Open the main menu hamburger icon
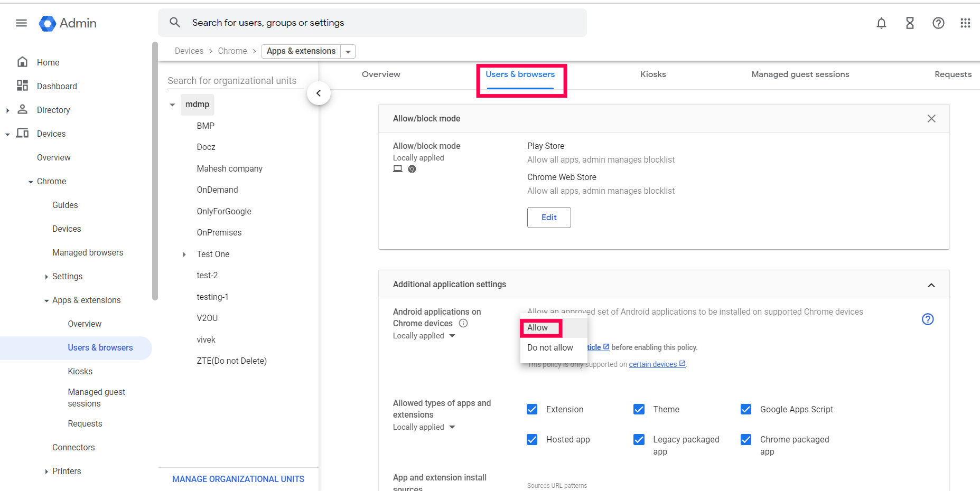 tap(21, 23)
